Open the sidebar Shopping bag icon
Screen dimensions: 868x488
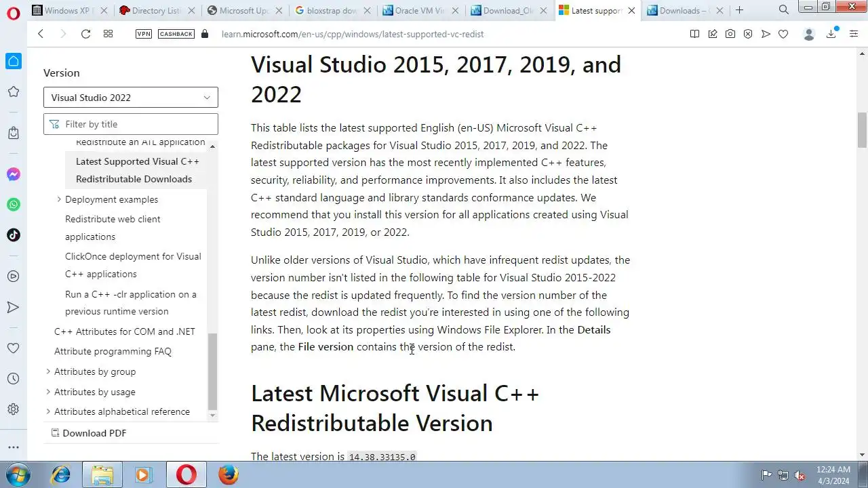pos(13,134)
